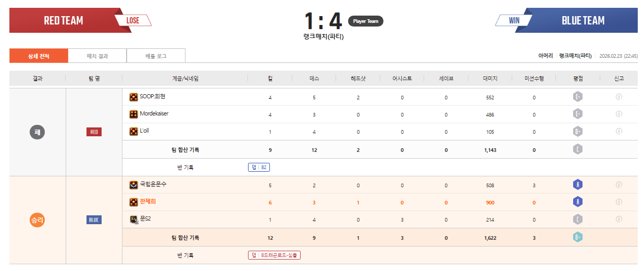Click the report icon for 문S2
Screen dimensions: 644x271
point(619,219)
